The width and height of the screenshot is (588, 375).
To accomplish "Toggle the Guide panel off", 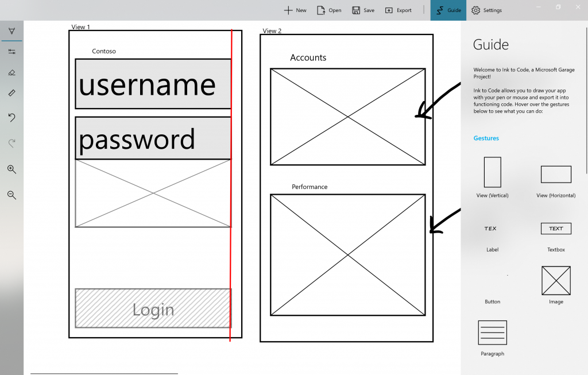I will [448, 10].
